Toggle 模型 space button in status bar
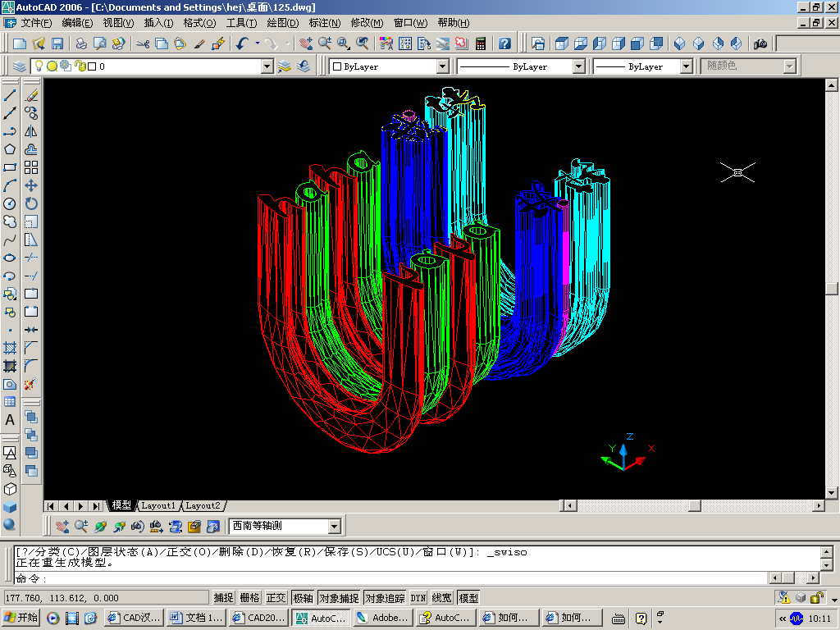Viewport: 840px width, 630px height. point(468,598)
